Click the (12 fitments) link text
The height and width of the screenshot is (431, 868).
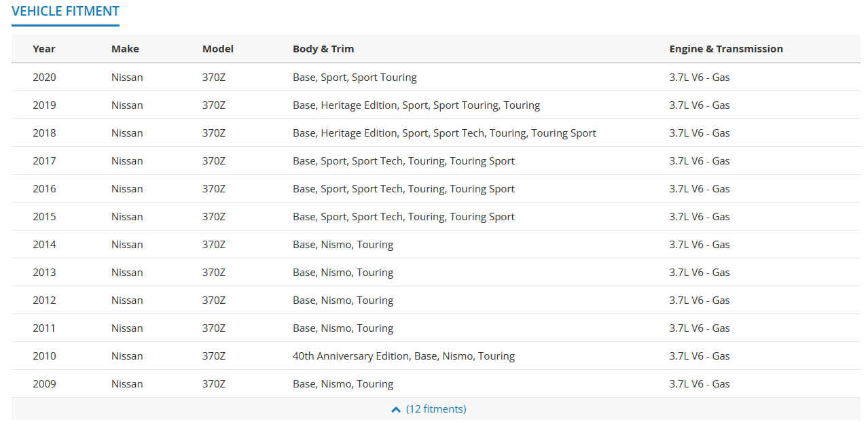click(436, 409)
